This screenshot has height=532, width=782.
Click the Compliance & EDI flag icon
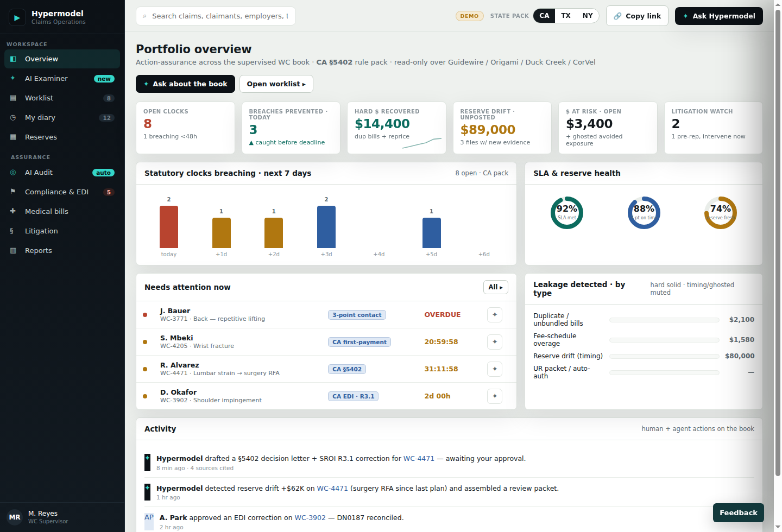tap(13, 192)
